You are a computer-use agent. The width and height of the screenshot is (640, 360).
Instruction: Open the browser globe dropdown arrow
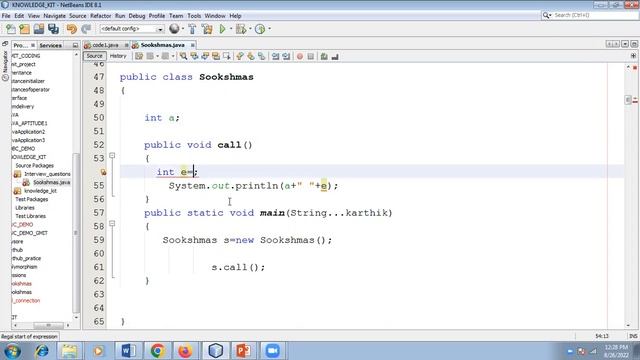[x=182, y=29]
